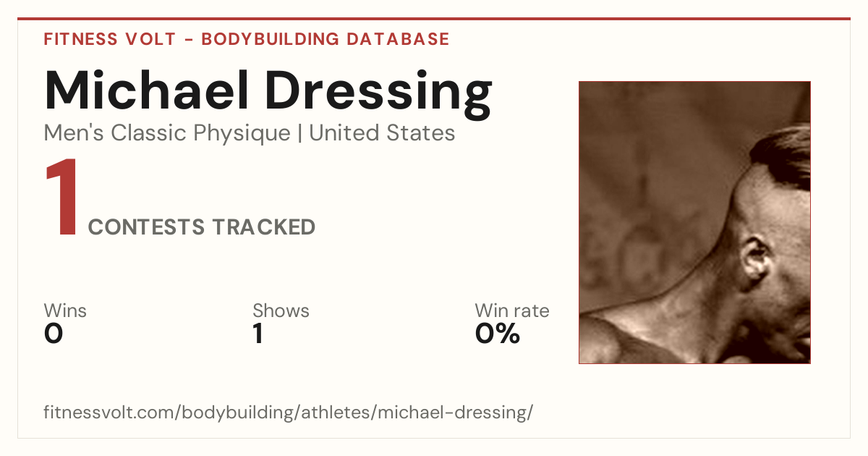868x456 pixels.
Task: Open the sepia athlete photo thumbnail
Action: pyautogui.click(x=694, y=222)
